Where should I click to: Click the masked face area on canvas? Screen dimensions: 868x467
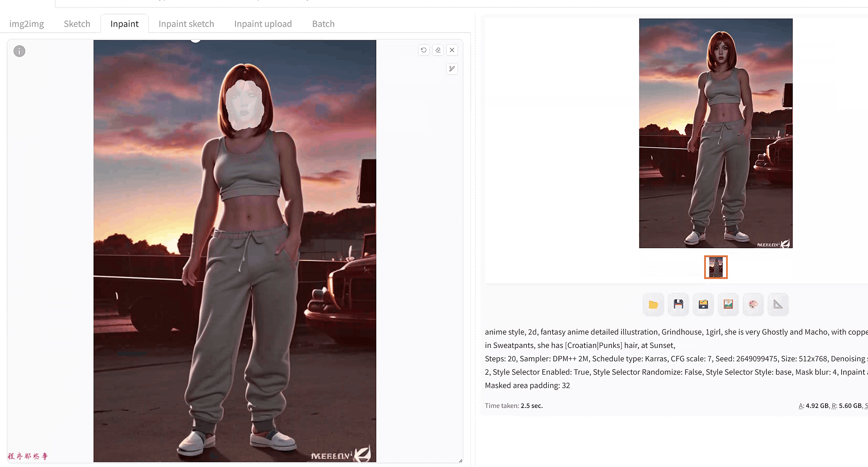click(x=244, y=105)
